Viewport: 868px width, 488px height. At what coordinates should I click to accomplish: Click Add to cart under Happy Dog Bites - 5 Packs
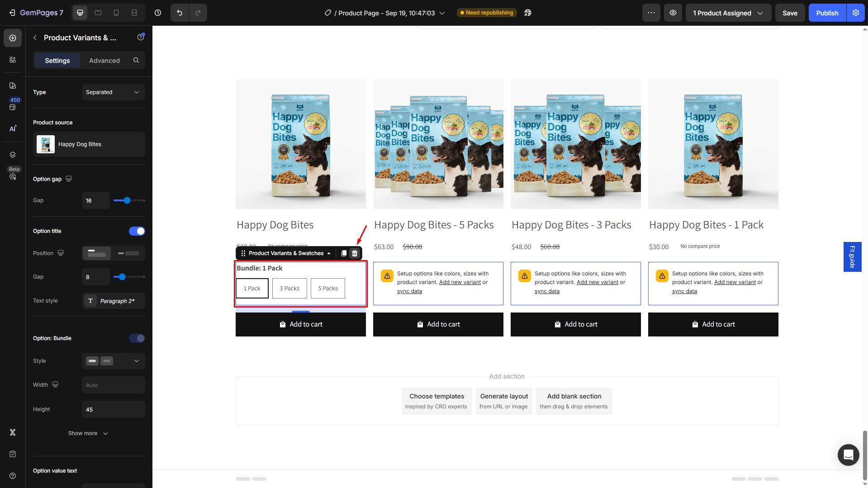coord(438,324)
